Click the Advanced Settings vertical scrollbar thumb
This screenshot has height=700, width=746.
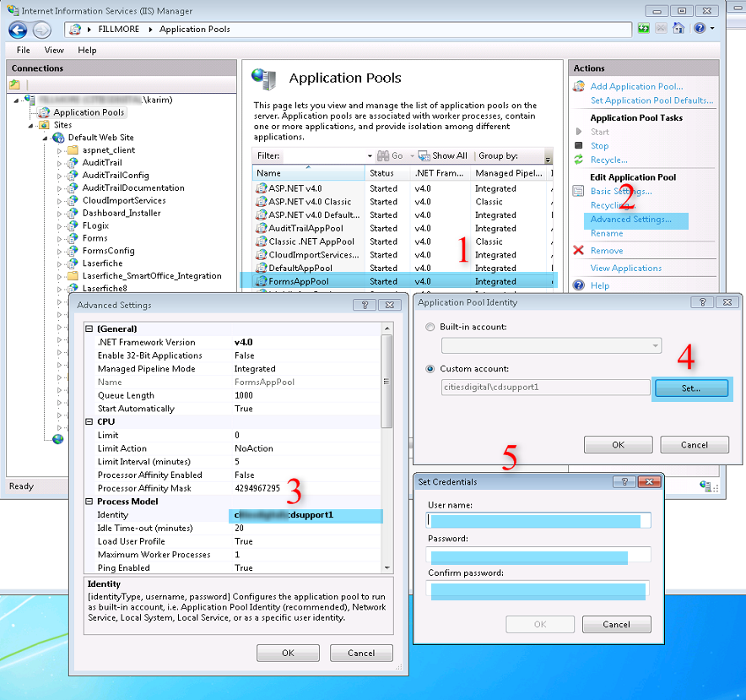(387, 381)
